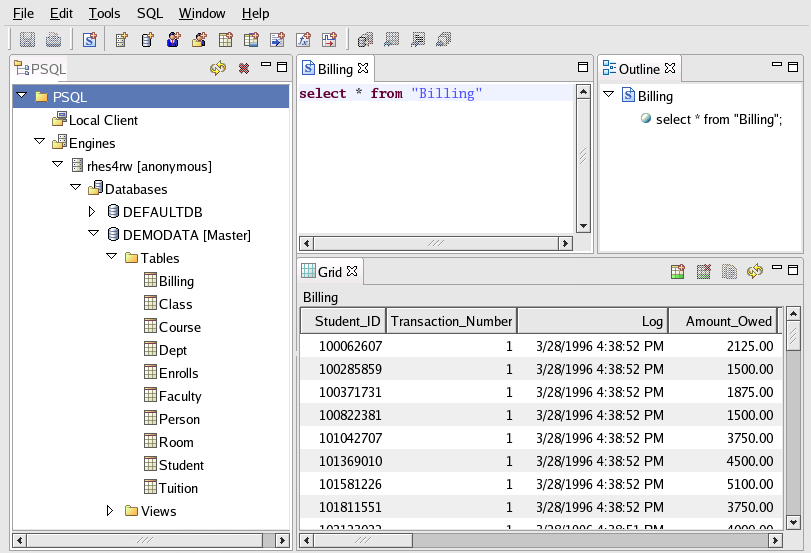This screenshot has height=553, width=811.
Task: Collapse the Tables folder
Action: pyautogui.click(x=110, y=258)
